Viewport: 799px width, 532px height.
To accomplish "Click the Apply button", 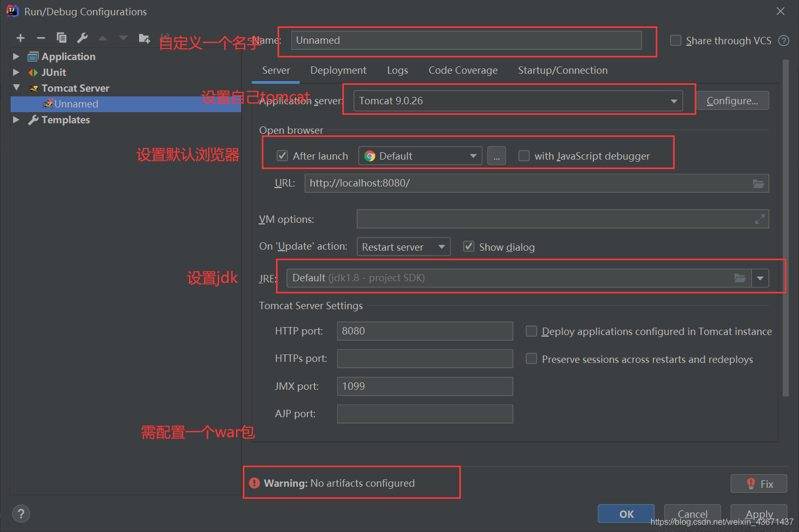I will click(759, 514).
